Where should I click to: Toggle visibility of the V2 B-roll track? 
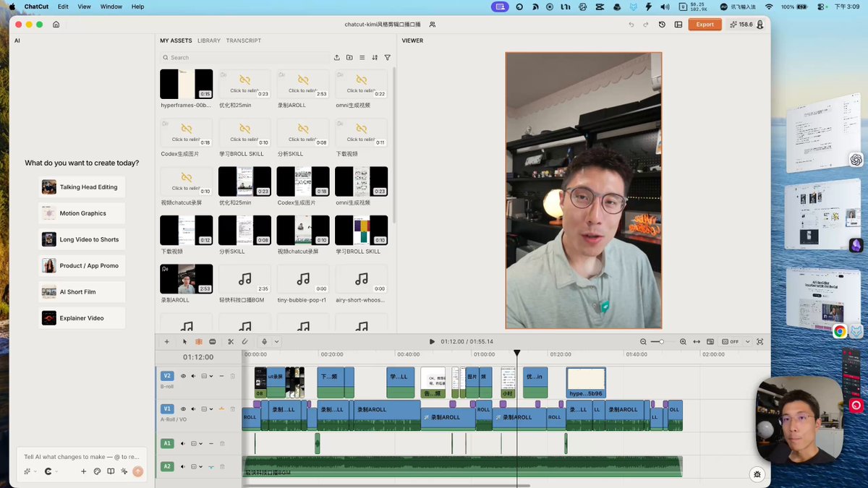click(x=183, y=376)
